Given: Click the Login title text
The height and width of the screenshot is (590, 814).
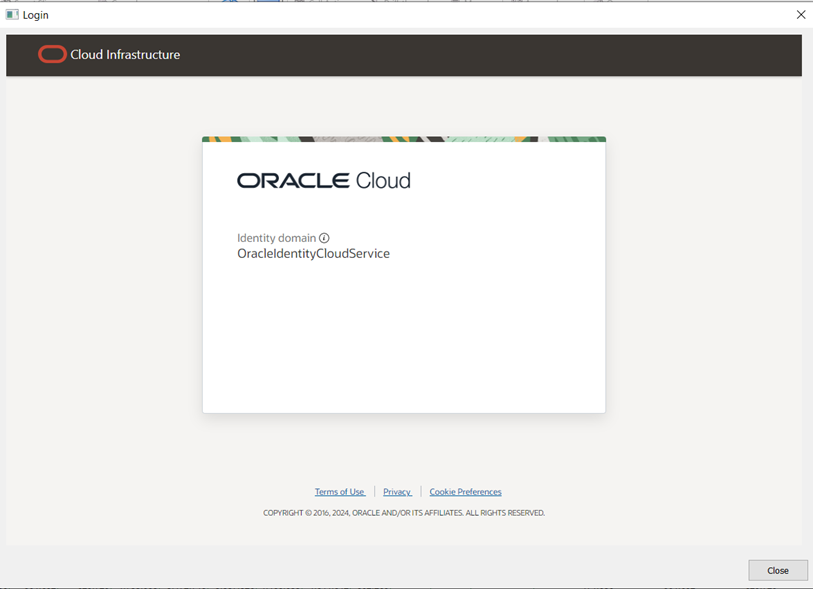Looking at the screenshot, I should (35, 15).
